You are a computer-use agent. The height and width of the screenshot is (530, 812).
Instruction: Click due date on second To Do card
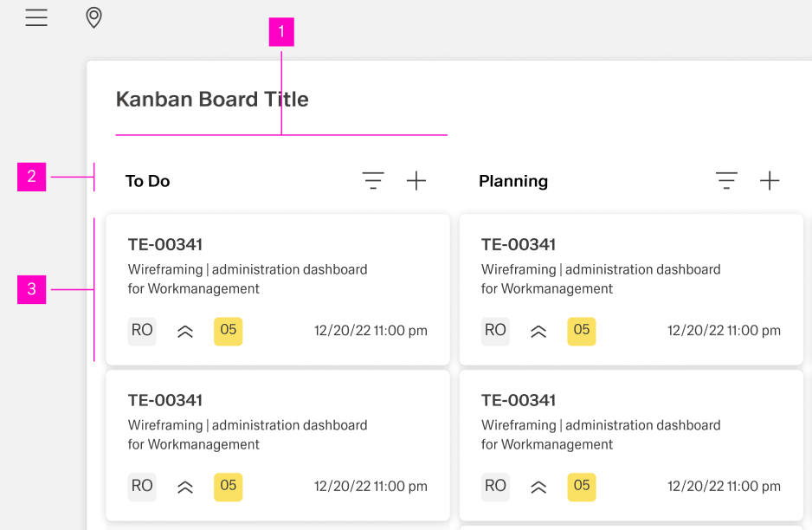click(x=371, y=487)
